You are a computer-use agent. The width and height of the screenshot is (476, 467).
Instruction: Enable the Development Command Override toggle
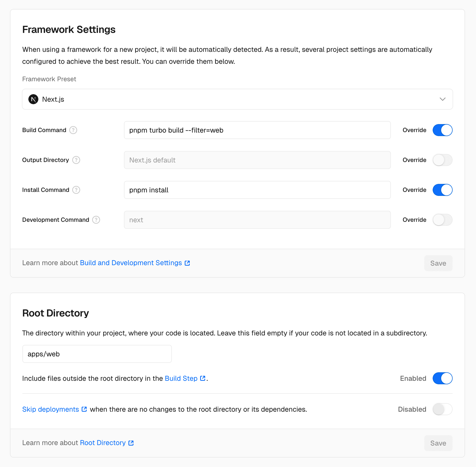(442, 220)
